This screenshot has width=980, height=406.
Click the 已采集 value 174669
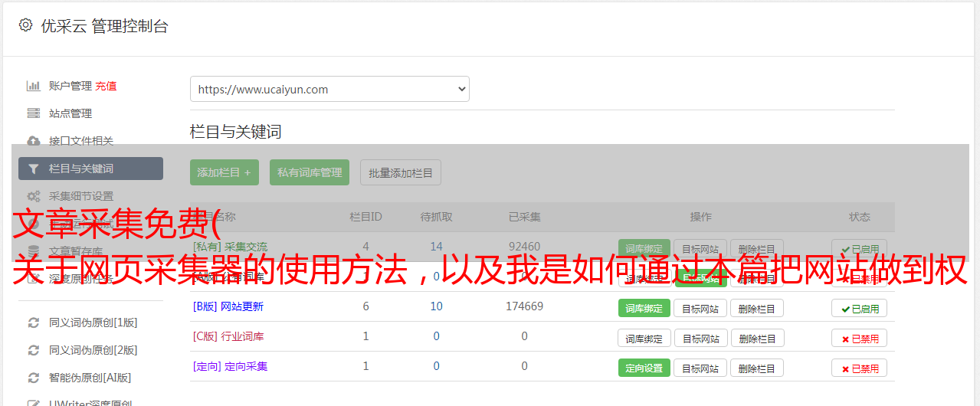tap(524, 306)
